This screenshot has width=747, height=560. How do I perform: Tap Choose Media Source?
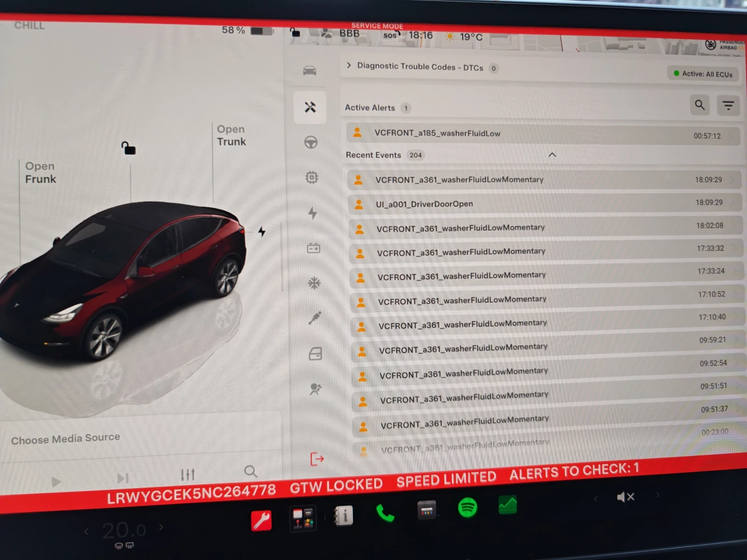(65, 439)
